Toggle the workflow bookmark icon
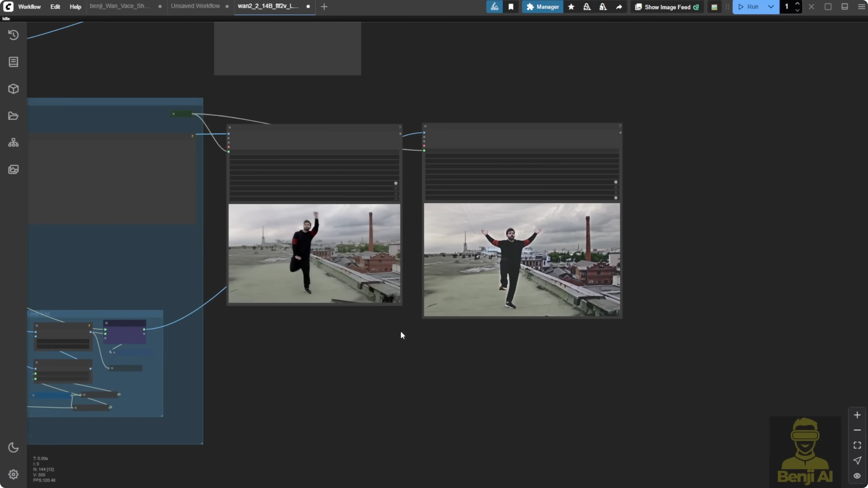The image size is (868, 488). pyautogui.click(x=511, y=7)
